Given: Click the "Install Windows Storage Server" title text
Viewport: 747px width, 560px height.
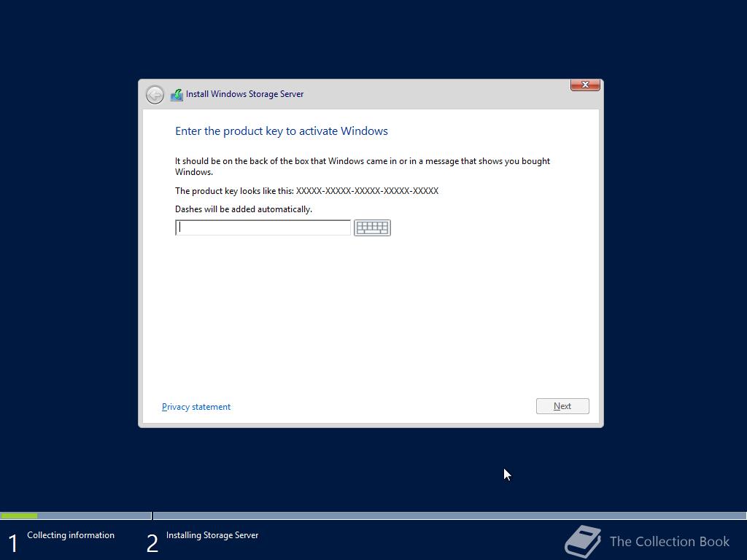Looking at the screenshot, I should (245, 94).
